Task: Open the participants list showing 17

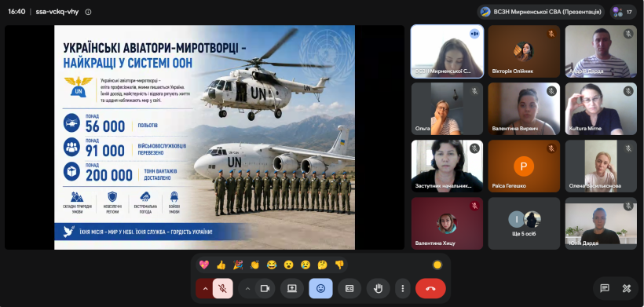Action: [624, 12]
